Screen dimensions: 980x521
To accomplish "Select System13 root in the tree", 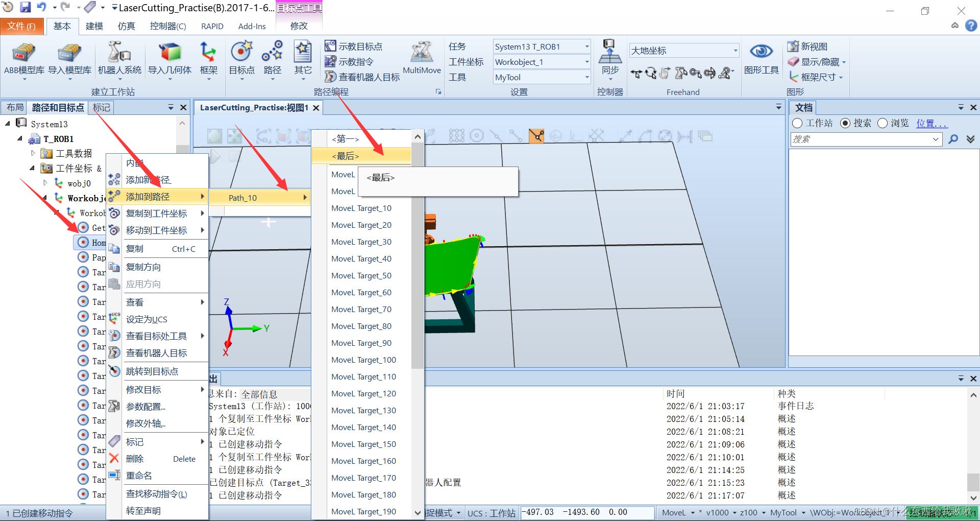I will coord(49,124).
